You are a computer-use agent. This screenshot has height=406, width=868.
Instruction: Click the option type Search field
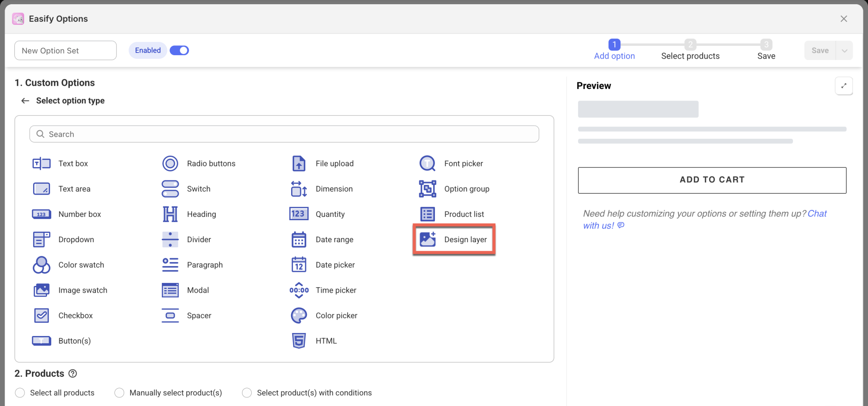284,134
